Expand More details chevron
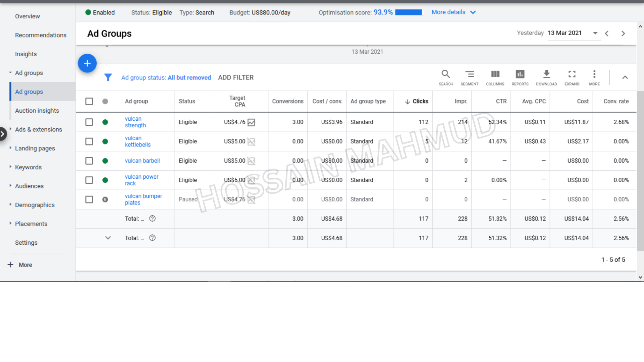644x362 pixels. pos(473,12)
